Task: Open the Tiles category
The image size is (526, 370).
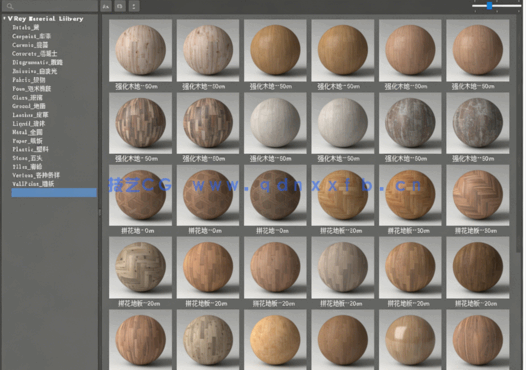Action: click(28, 167)
